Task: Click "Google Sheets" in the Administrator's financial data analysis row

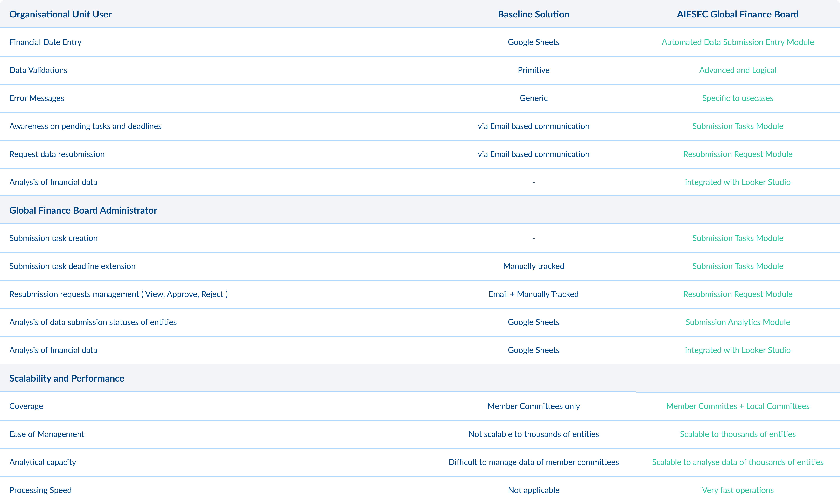Action: point(533,350)
